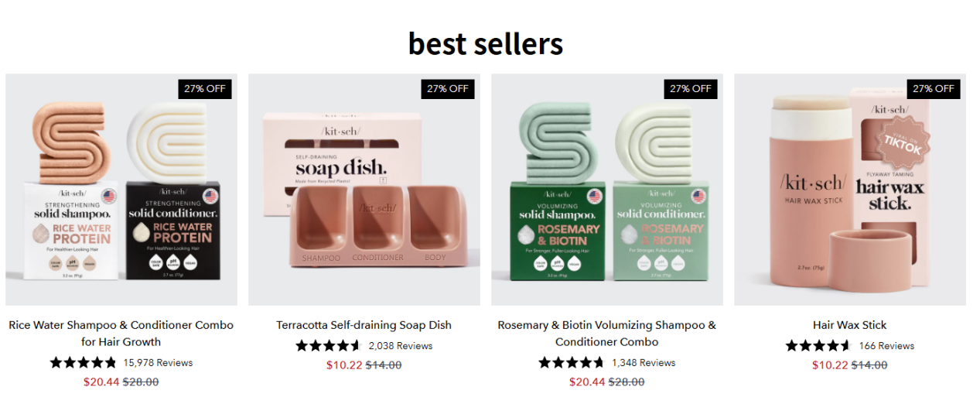980x411 pixels.
Task: Click the star rating for Hair Wax Stick
Action: pyautogui.click(x=818, y=346)
